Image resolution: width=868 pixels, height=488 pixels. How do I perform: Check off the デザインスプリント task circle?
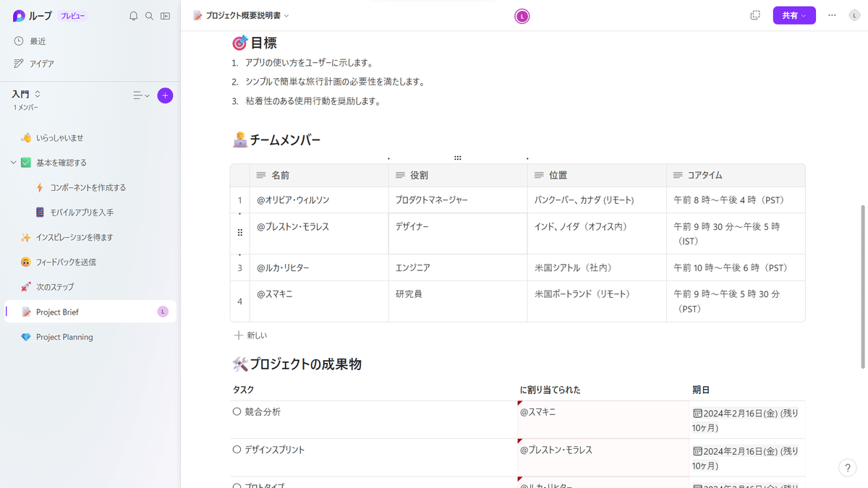237,449
